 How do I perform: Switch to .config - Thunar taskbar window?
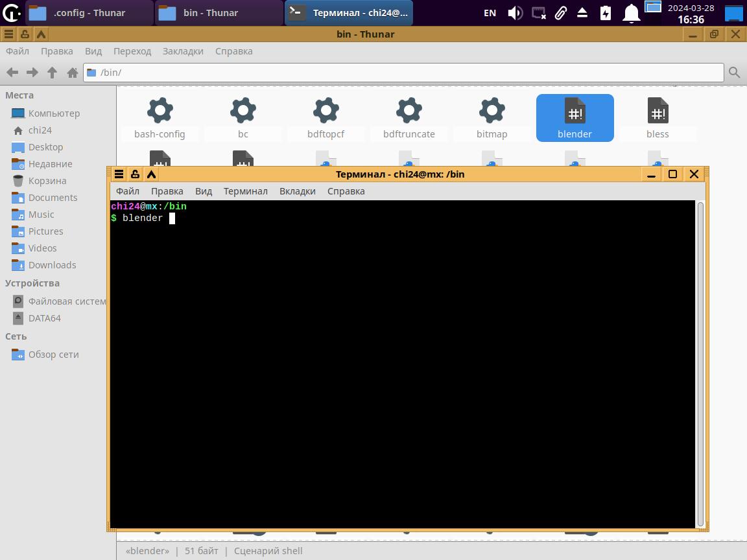coord(89,13)
